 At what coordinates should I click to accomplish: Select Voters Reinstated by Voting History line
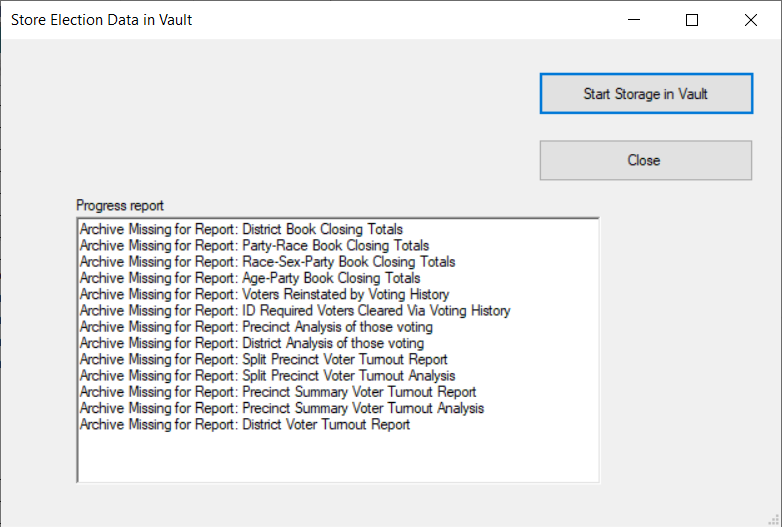pos(265,294)
